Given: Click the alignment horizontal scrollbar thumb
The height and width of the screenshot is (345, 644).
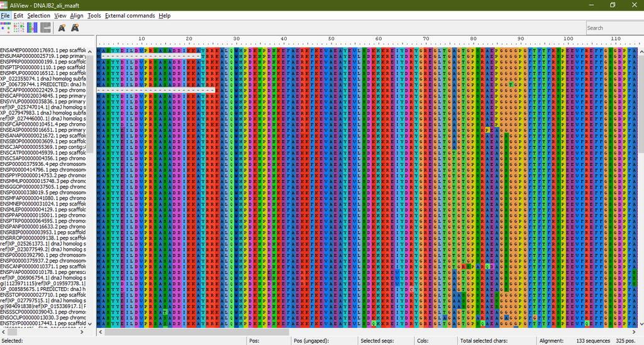Looking at the screenshot, I should [x=196, y=332].
